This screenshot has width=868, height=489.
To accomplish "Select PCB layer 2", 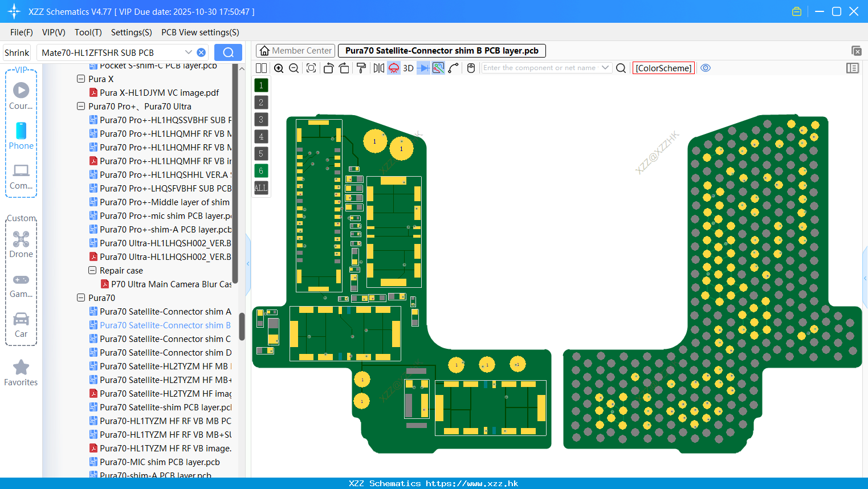I will click(x=261, y=103).
